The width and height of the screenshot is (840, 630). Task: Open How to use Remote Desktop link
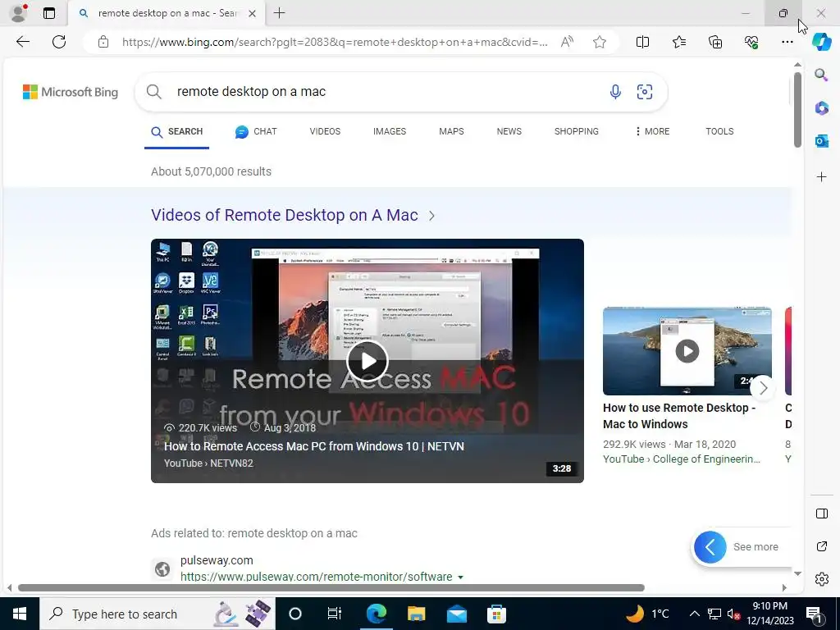[x=678, y=416]
